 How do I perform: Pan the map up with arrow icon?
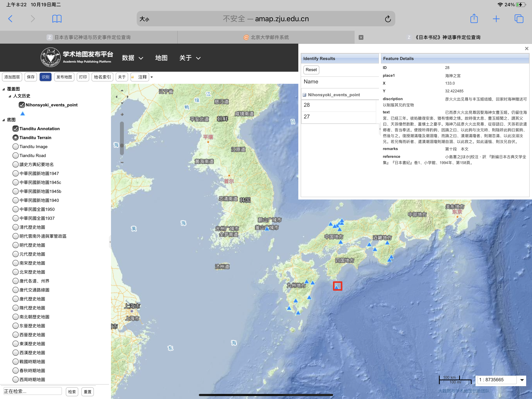[x=122, y=90]
